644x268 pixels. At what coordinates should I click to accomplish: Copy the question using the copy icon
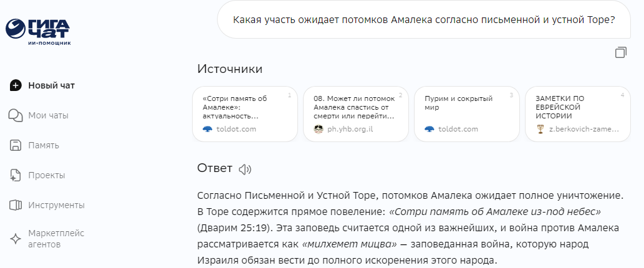pyautogui.click(x=620, y=53)
